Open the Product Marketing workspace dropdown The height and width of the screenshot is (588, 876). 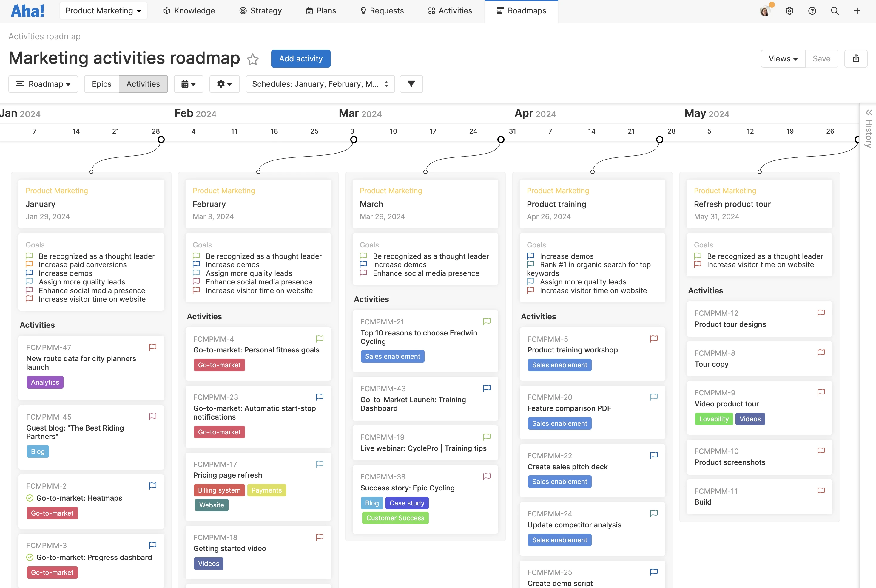click(103, 10)
